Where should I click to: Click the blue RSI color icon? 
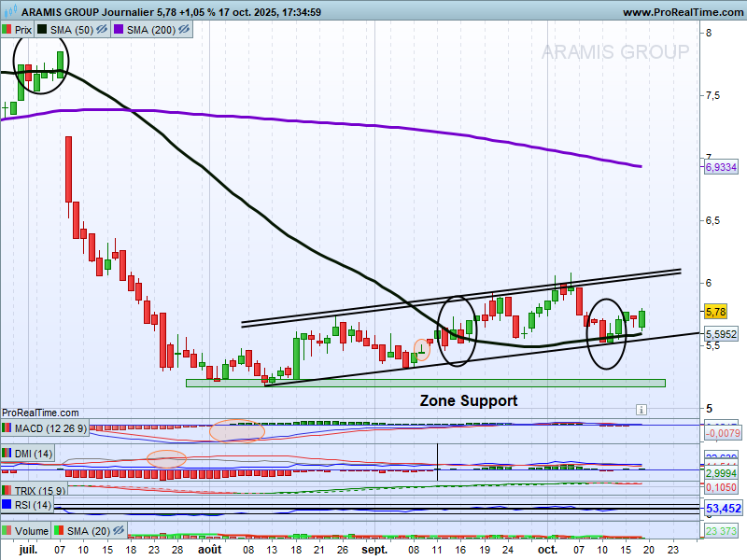pos(7,504)
